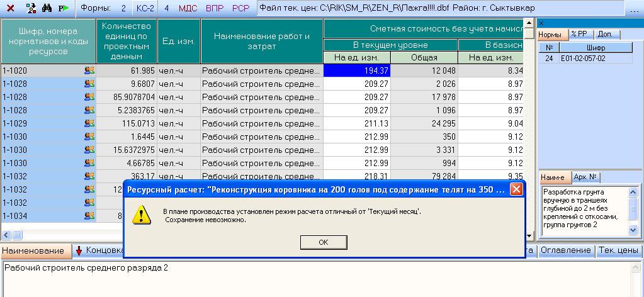644x297 pixels.
Task: Click the Ед. изм. column header
Action: click(x=179, y=41)
